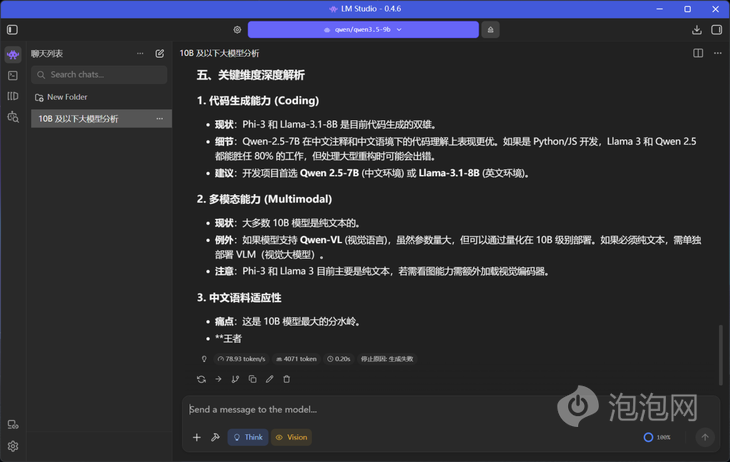Delete the message with trash icon

[x=286, y=379]
